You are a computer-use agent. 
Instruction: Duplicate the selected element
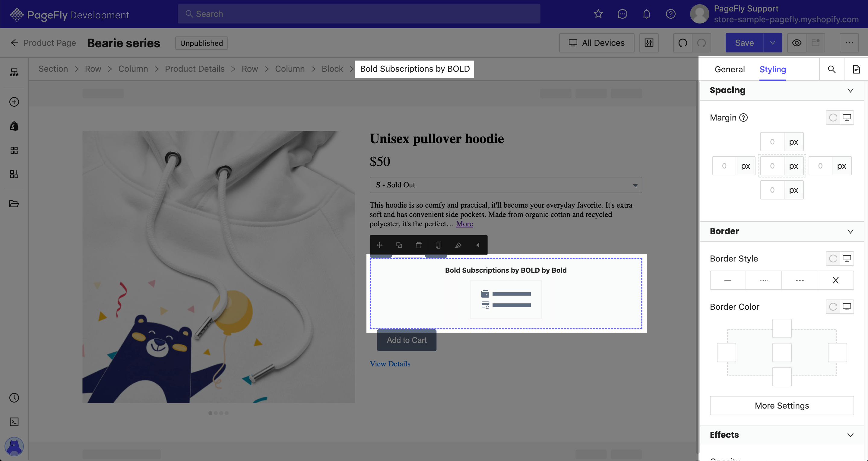399,245
